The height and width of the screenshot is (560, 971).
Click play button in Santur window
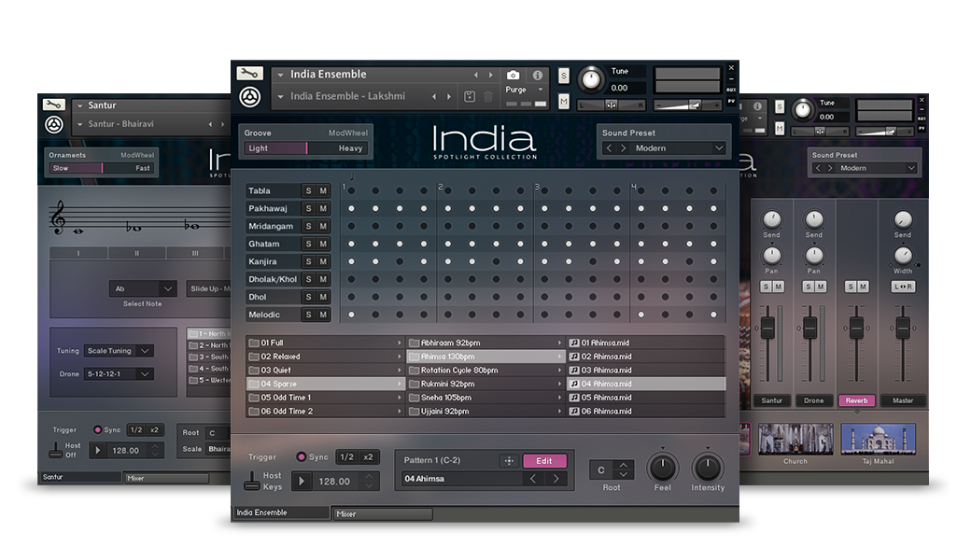pyautogui.click(x=97, y=451)
